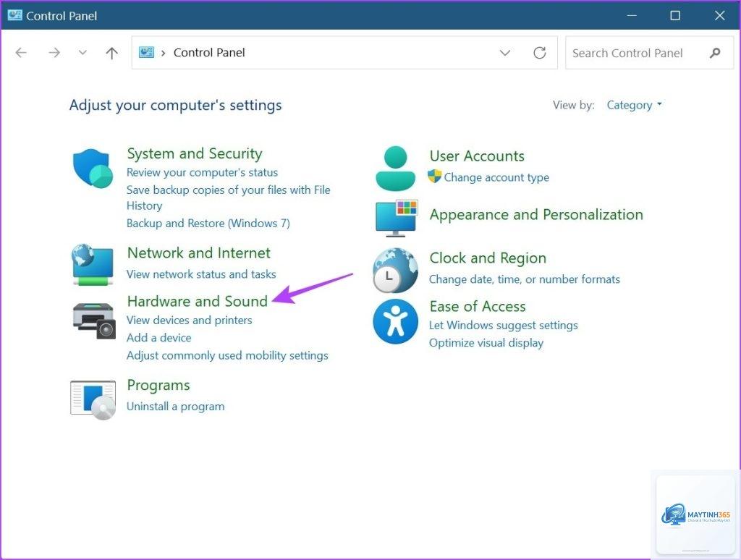This screenshot has width=741, height=560.
Task: Click the title bar Control Panel icon
Action: [x=14, y=15]
